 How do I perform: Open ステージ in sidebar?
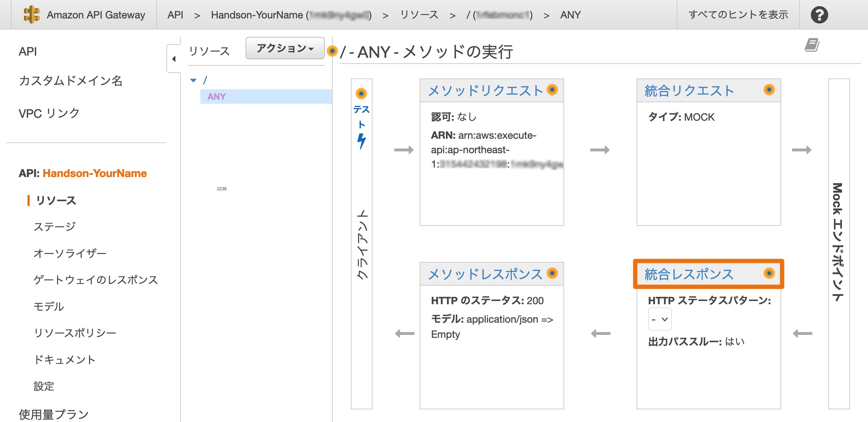(x=55, y=227)
